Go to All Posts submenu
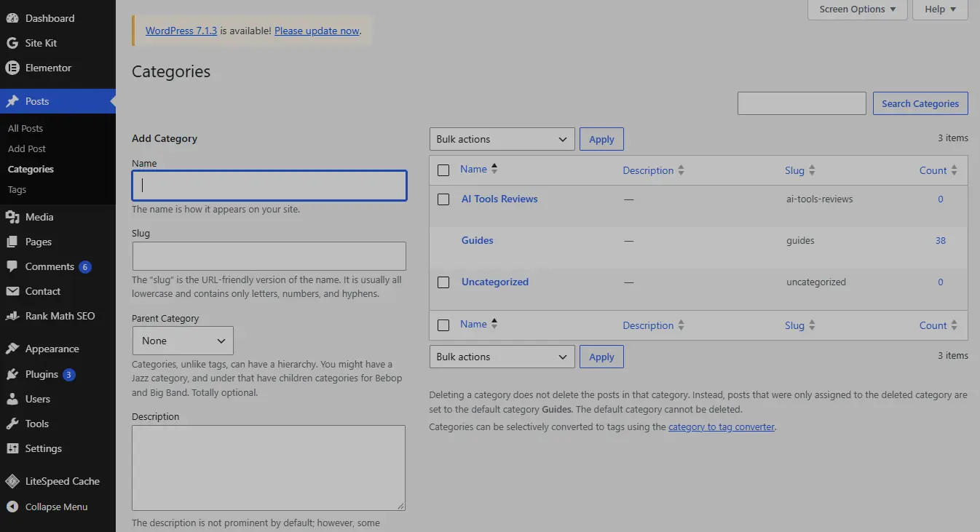 (x=25, y=128)
